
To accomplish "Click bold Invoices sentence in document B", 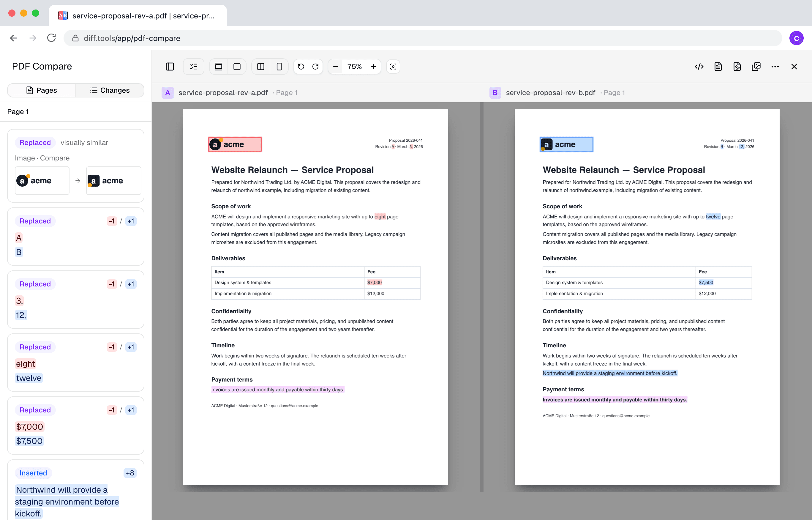I will [615, 400].
